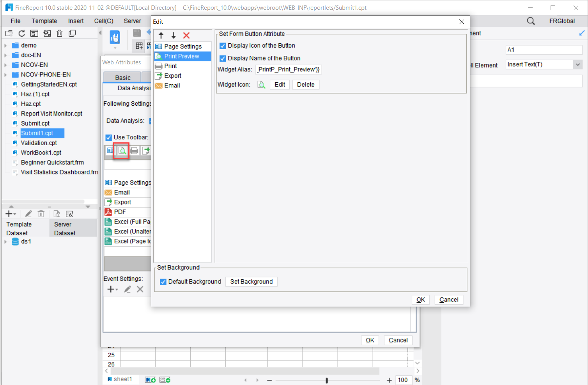This screenshot has height=385, width=588.
Task: Open the File menu
Action: click(16, 21)
